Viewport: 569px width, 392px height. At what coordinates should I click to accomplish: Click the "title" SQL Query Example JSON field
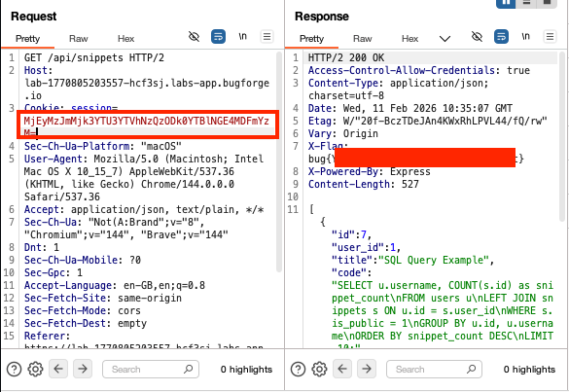(x=413, y=260)
